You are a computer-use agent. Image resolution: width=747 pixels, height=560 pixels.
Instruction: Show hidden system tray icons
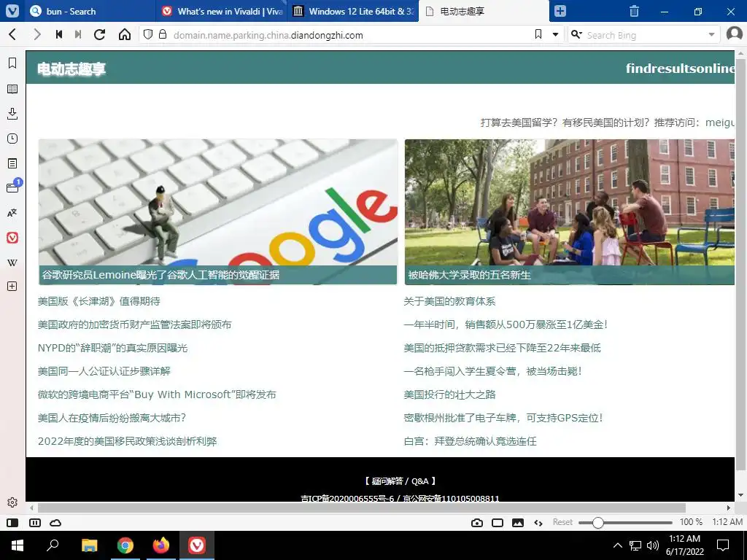point(617,545)
